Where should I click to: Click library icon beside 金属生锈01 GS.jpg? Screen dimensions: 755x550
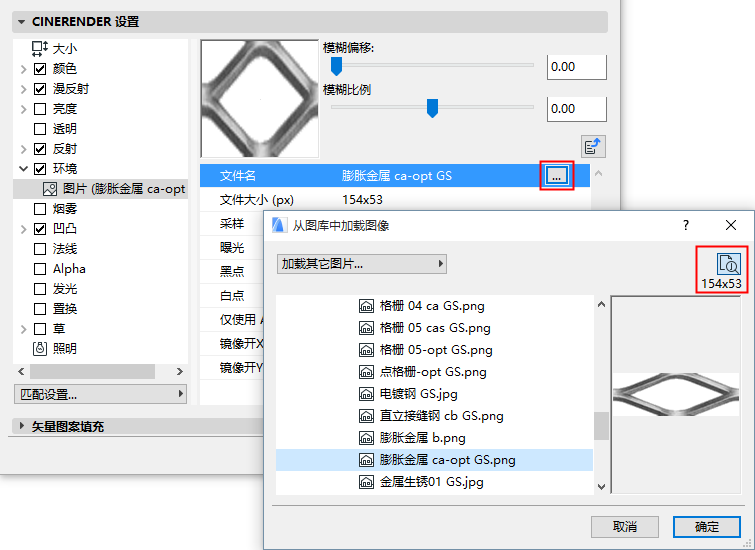pyautogui.click(x=366, y=482)
